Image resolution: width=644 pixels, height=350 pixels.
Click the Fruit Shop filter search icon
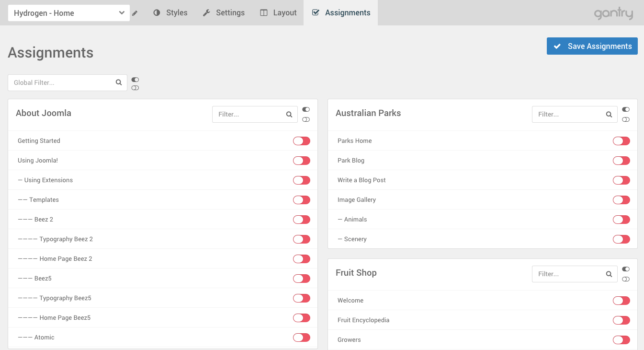pyautogui.click(x=609, y=274)
